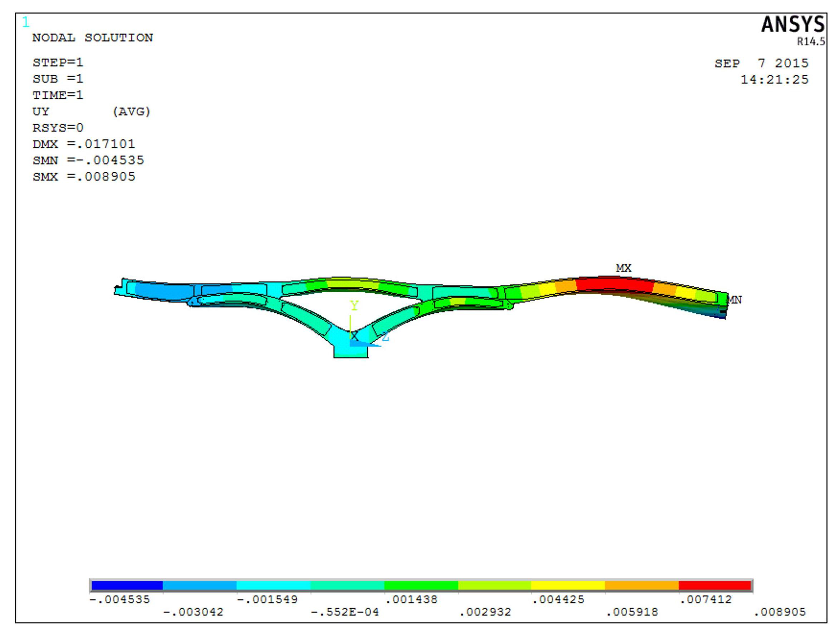Select the yellow legend color band

(567, 586)
